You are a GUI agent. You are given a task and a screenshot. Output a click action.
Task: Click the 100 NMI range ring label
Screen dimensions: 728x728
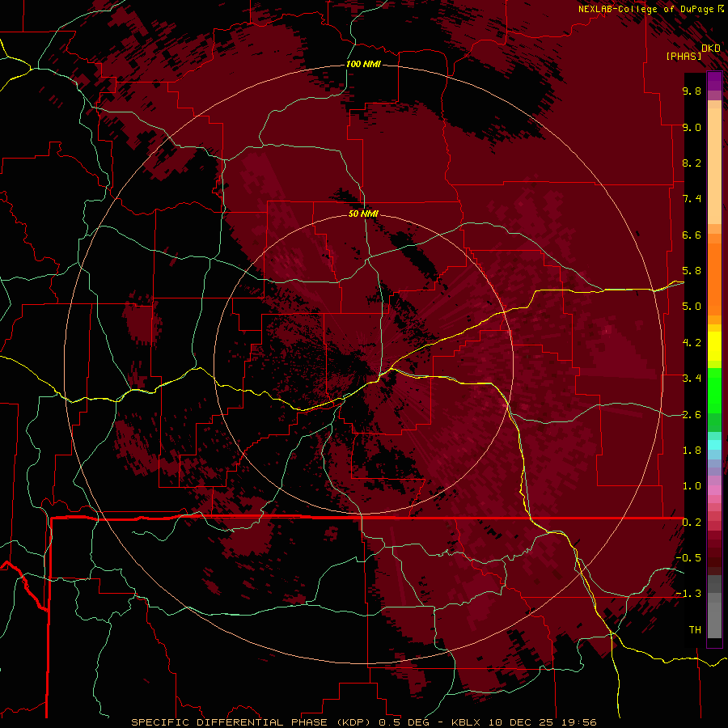tap(363, 64)
